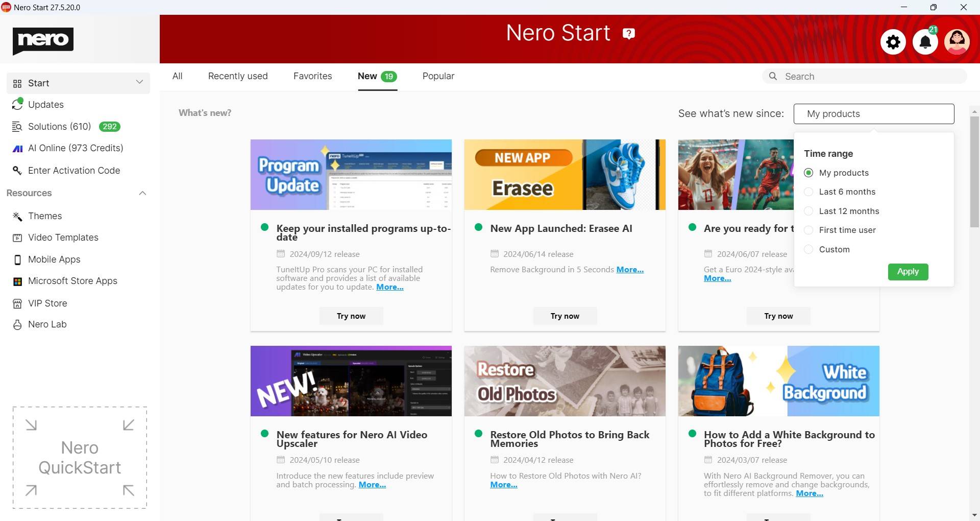This screenshot has height=521, width=980.
Task: Open the VIP Store
Action: [47, 303]
